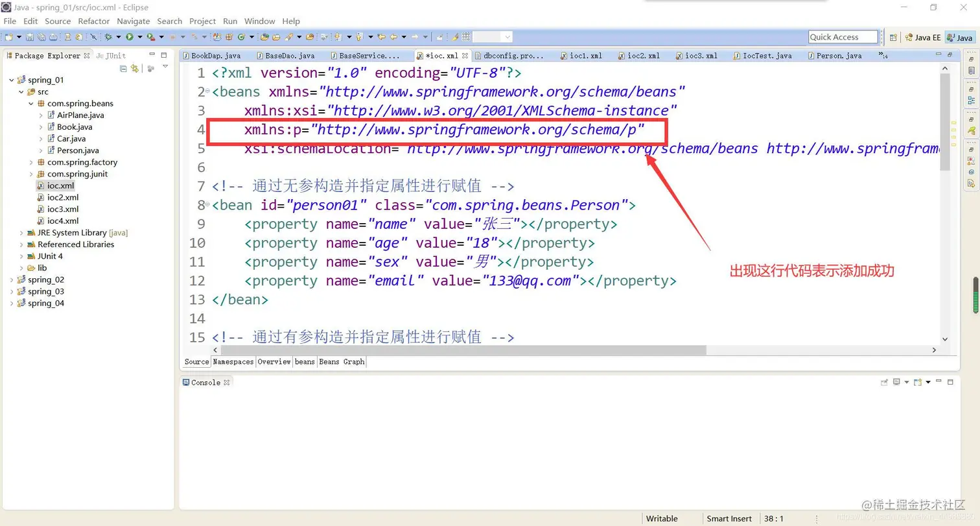This screenshot has height=526, width=980.
Task: Click the Console Pin Console icon
Action: click(x=884, y=382)
